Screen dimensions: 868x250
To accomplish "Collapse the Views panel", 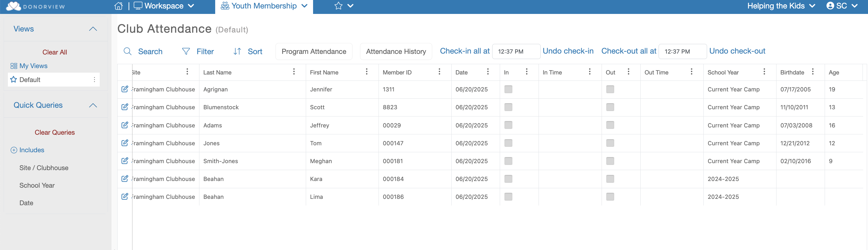I will [93, 29].
